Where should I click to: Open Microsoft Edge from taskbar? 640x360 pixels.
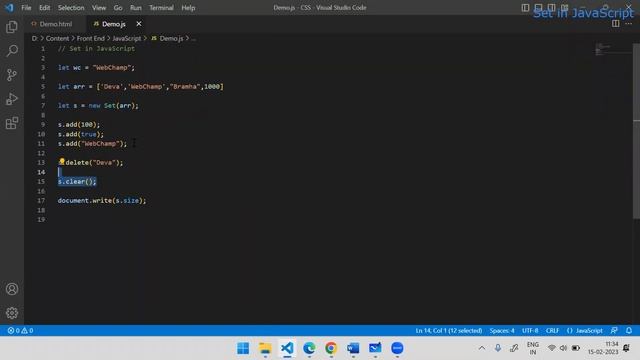(309, 348)
